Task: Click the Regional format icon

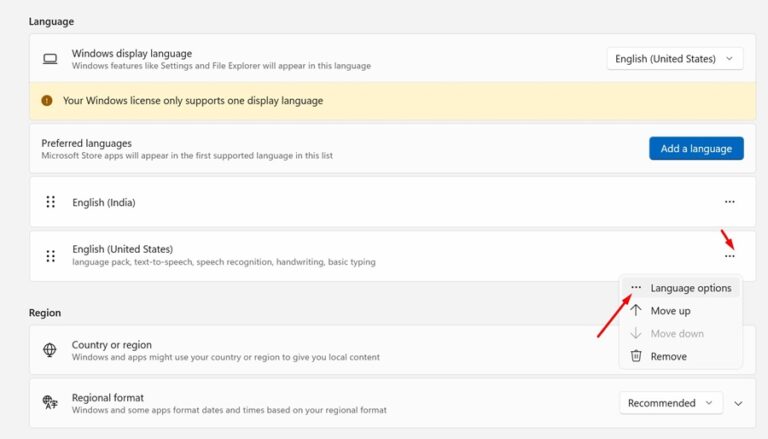Action: [49, 403]
